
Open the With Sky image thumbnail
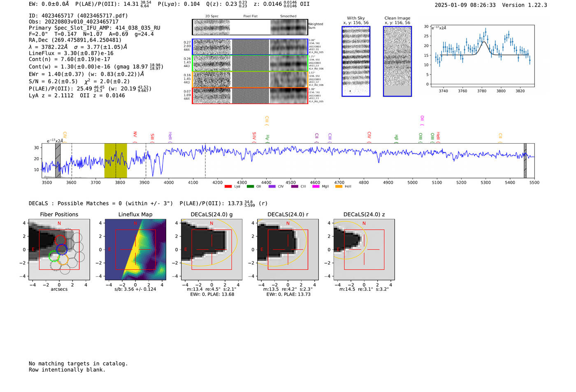coord(356,61)
